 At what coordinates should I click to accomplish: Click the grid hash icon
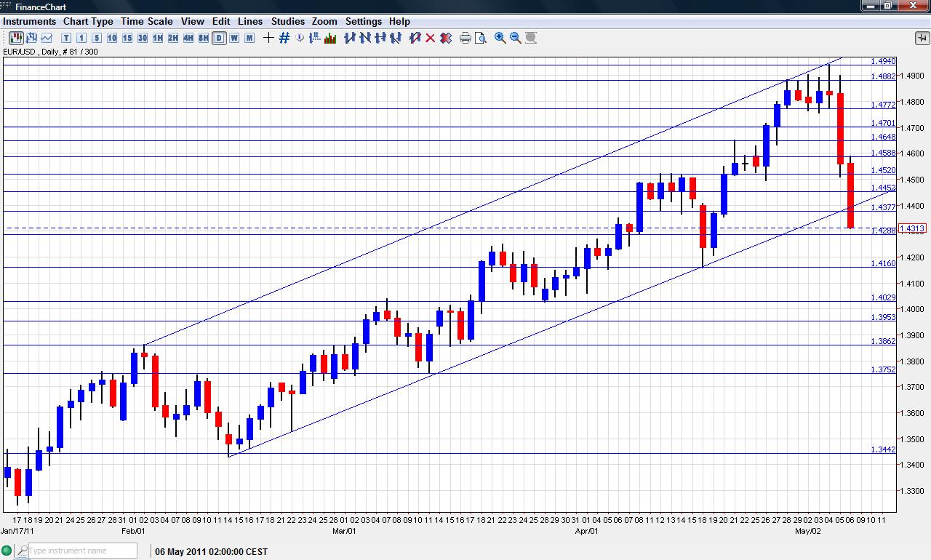click(284, 38)
